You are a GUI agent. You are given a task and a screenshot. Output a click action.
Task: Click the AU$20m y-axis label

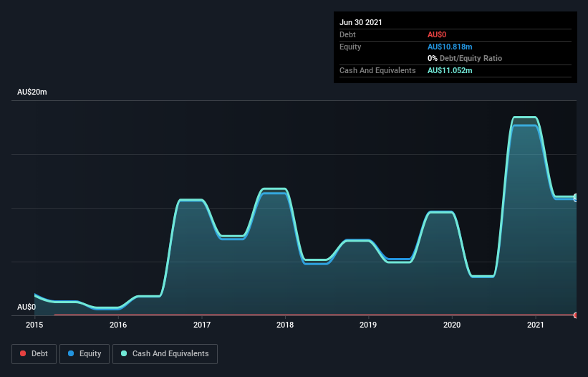(32, 92)
